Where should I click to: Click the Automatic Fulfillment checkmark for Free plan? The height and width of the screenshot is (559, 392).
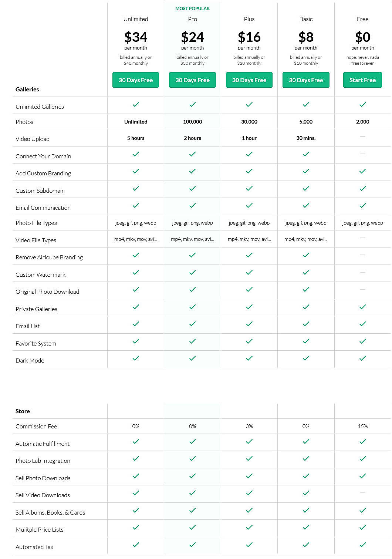tap(362, 441)
